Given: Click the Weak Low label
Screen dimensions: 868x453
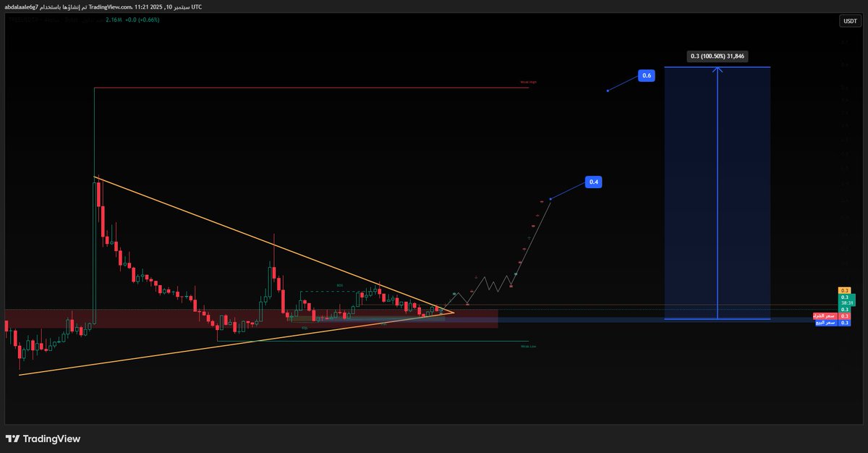Looking at the screenshot, I should coord(529,347).
